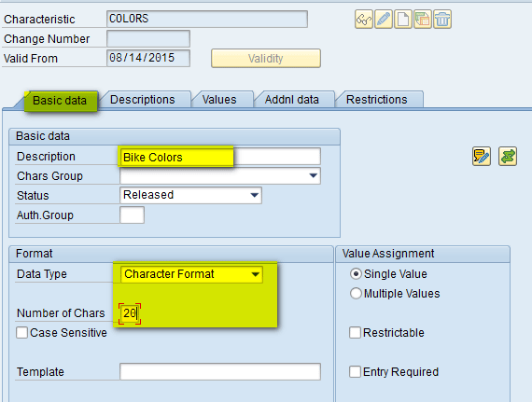
Task: Click the trash can delete icon
Action: point(442,19)
